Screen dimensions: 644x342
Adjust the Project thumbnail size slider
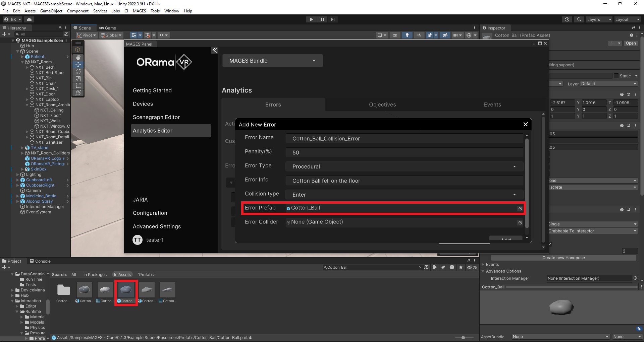click(x=463, y=338)
